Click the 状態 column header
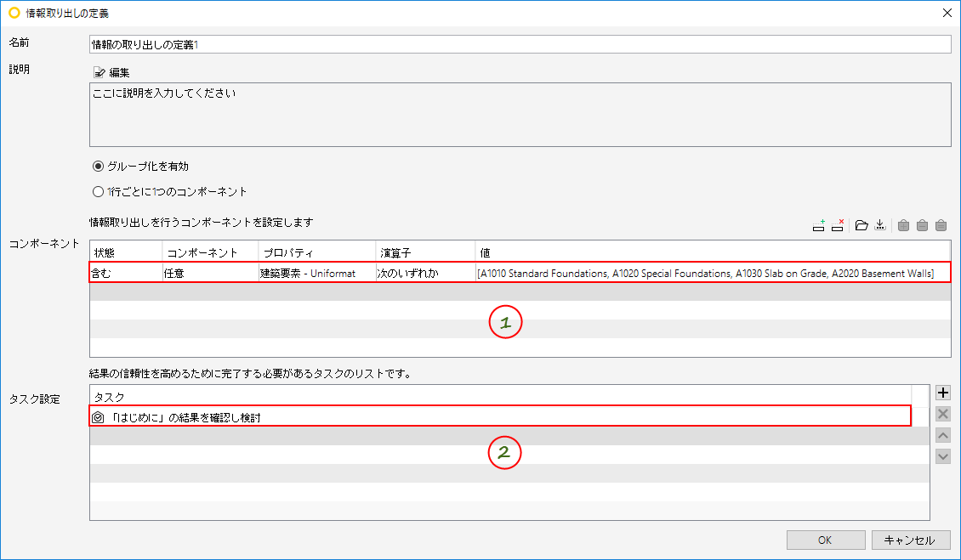 [126, 252]
